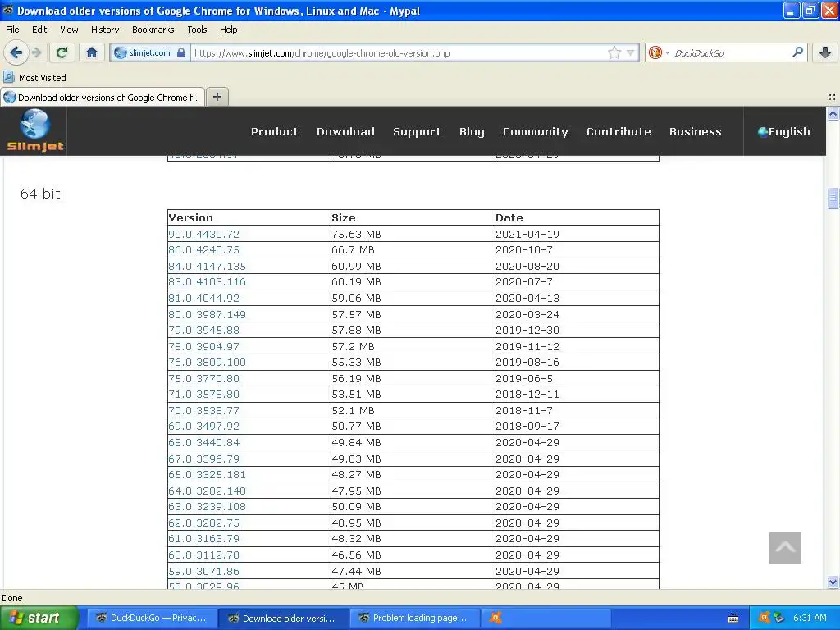Screen dimensions: 840x630
Task: Open a new tab with plus button
Action: pyautogui.click(x=217, y=97)
